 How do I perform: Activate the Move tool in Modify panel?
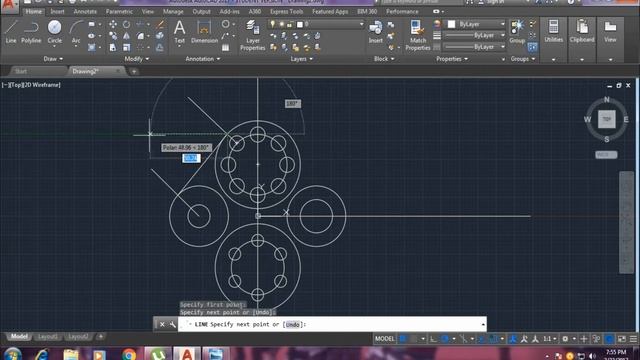(x=113, y=24)
